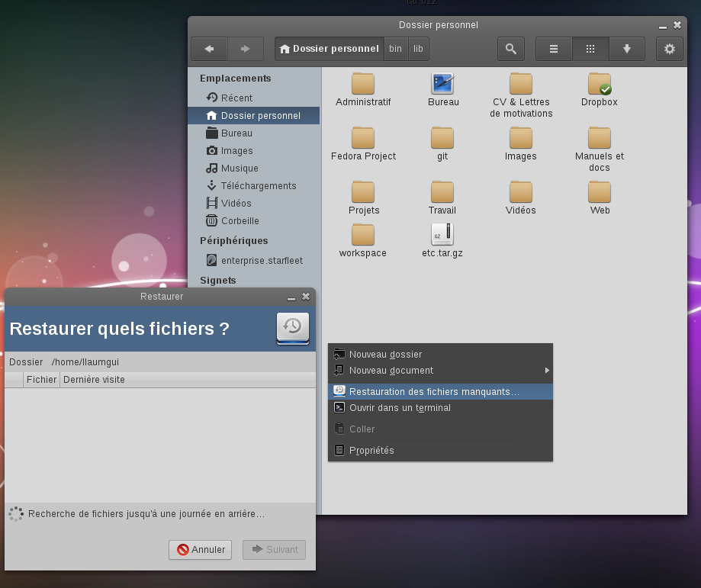Image resolution: width=701 pixels, height=588 pixels.
Task: Click the 'bin' path breadcrumb
Action: pos(395,49)
